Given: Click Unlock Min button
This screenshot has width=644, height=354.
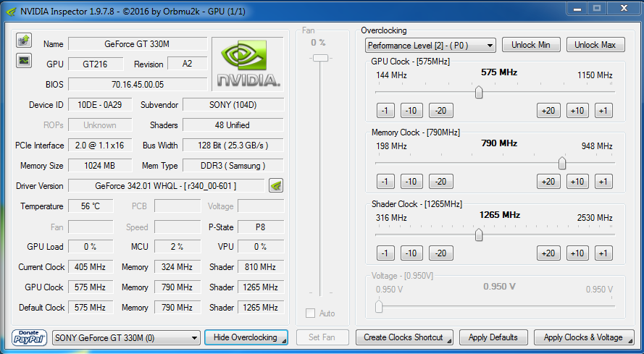Looking at the screenshot, I should point(531,45).
